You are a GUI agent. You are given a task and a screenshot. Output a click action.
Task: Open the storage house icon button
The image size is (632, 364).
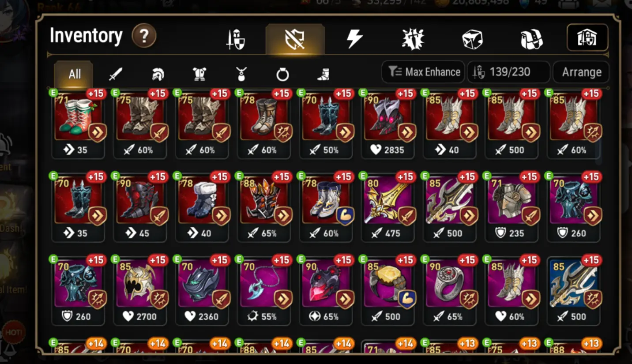587,38
